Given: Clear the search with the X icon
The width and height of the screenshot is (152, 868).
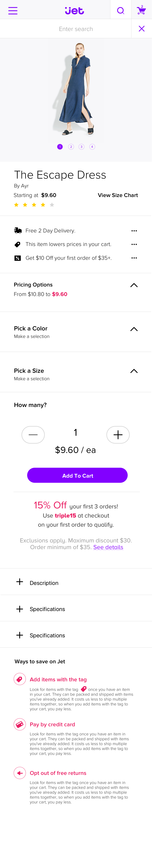Looking at the screenshot, I should [x=141, y=29].
